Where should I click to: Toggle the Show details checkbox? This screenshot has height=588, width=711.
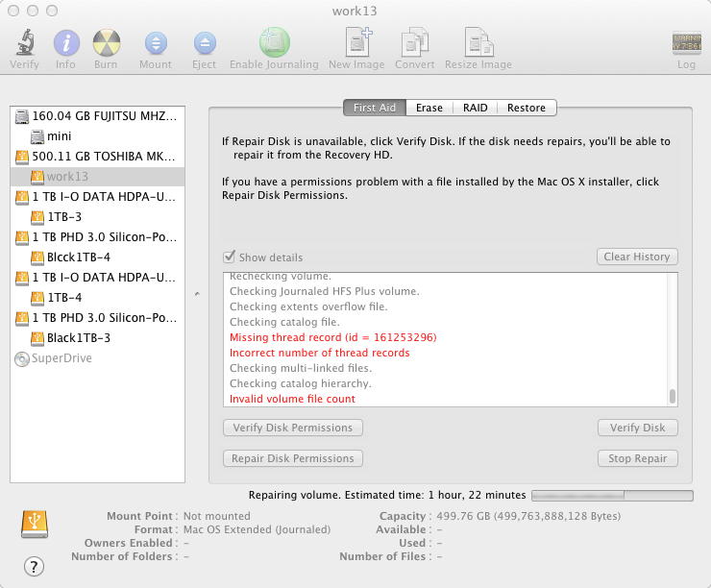(230, 257)
